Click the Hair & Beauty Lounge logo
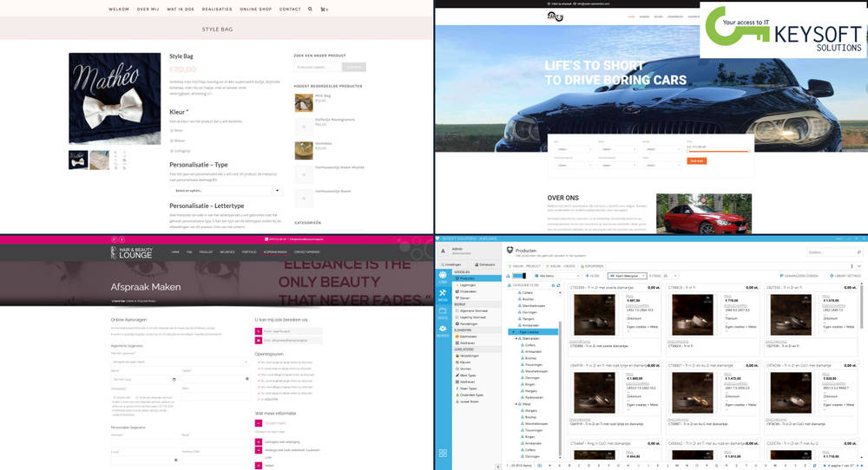The height and width of the screenshot is (470, 868). point(131,252)
